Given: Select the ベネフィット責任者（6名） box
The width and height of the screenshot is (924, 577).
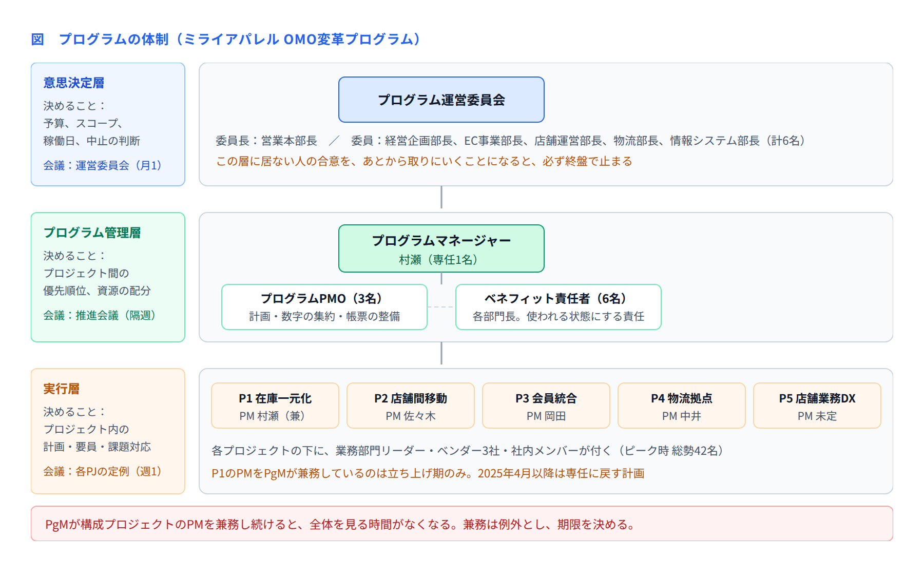Looking at the screenshot, I should click(559, 307).
